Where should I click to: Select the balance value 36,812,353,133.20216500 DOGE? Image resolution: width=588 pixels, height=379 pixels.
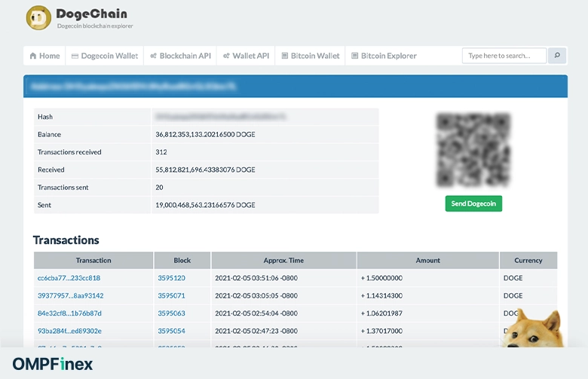[205, 135]
